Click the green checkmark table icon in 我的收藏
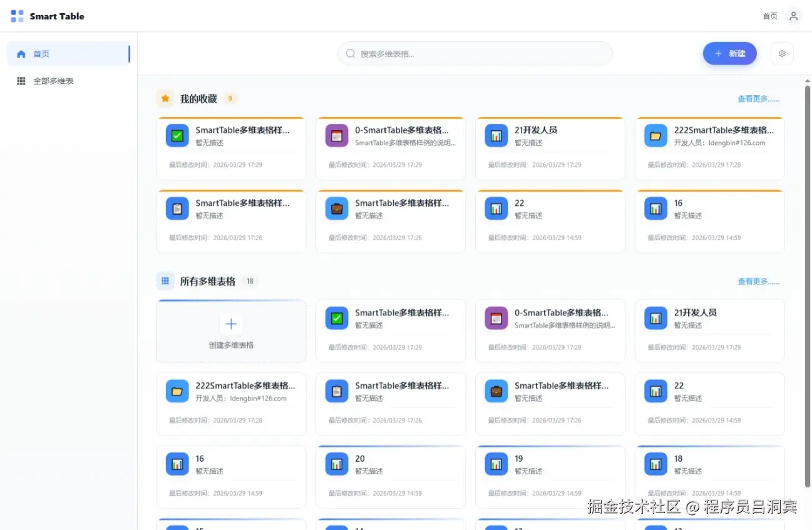Screen dimensions: 812x530 (177, 136)
